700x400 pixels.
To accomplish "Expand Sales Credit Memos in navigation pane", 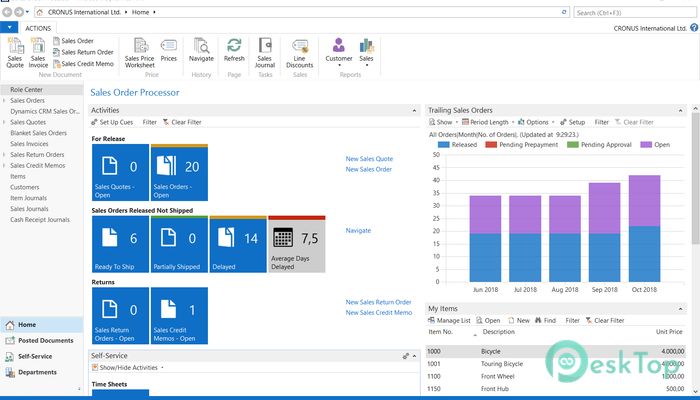I will [x=4, y=166].
